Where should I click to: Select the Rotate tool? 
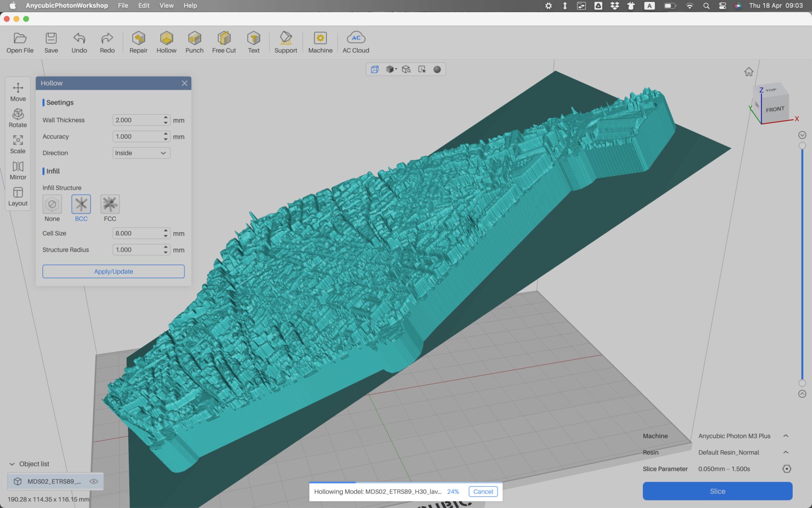[18, 118]
